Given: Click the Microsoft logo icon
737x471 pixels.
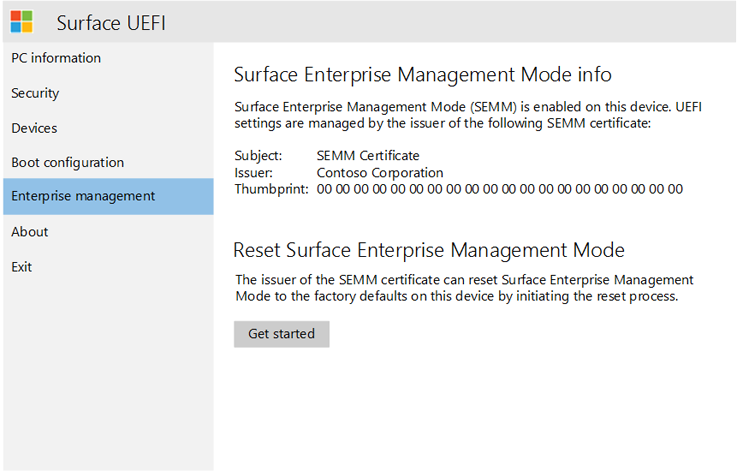Looking at the screenshot, I should click(21, 21).
